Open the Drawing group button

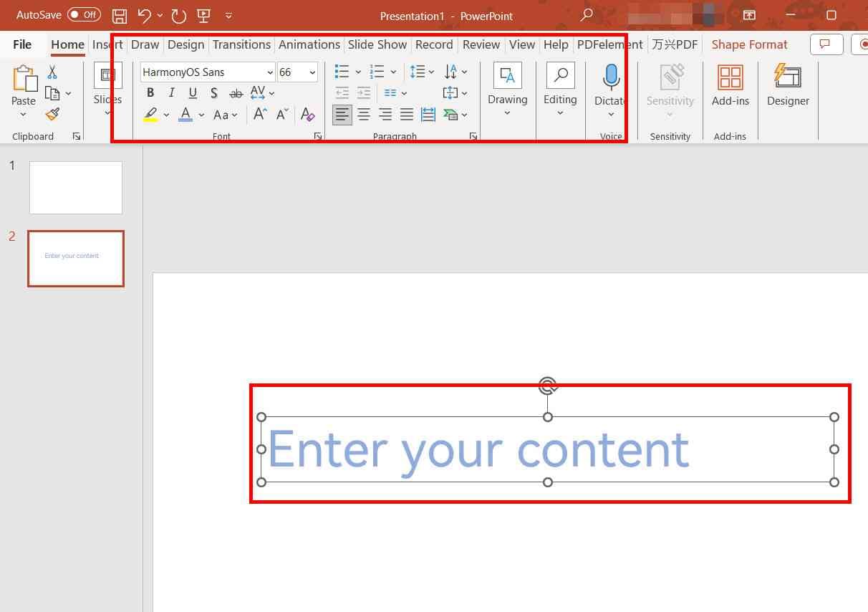click(x=508, y=90)
